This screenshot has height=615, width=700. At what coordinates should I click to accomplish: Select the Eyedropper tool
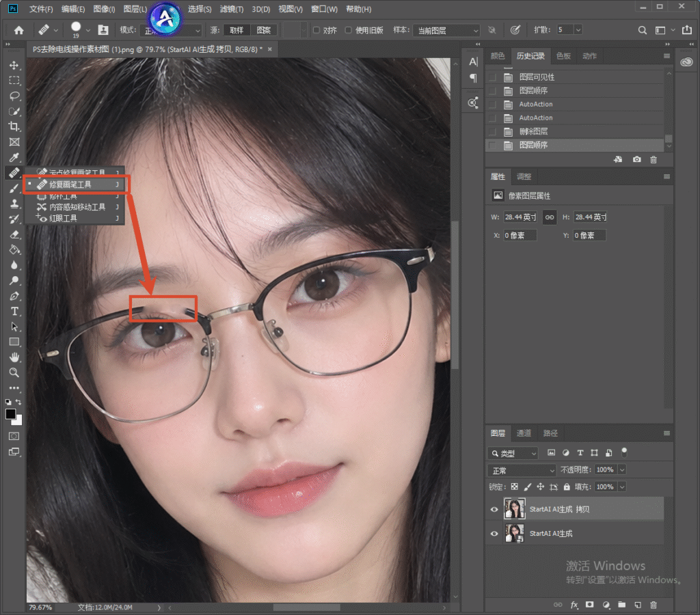(14, 157)
